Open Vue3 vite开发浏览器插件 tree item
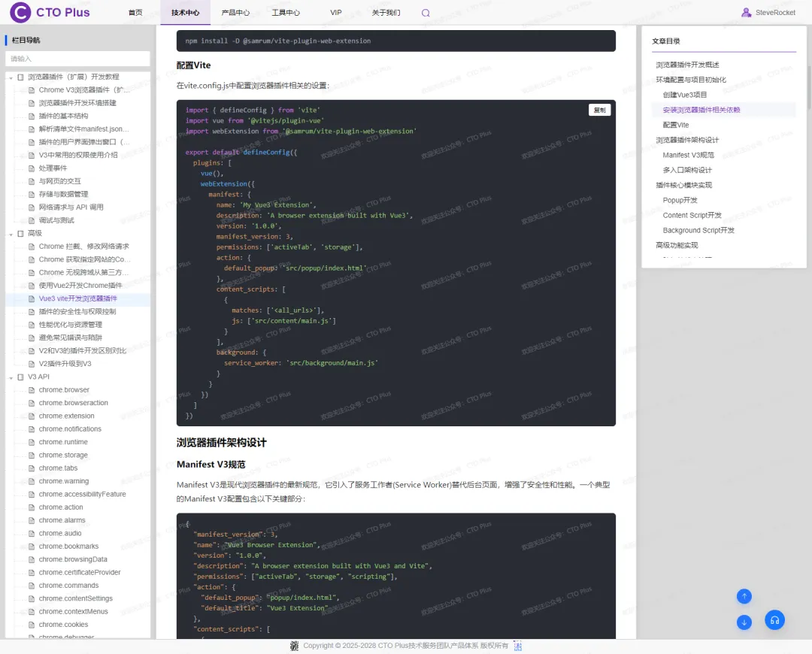The image size is (812, 654). click(77, 298)
